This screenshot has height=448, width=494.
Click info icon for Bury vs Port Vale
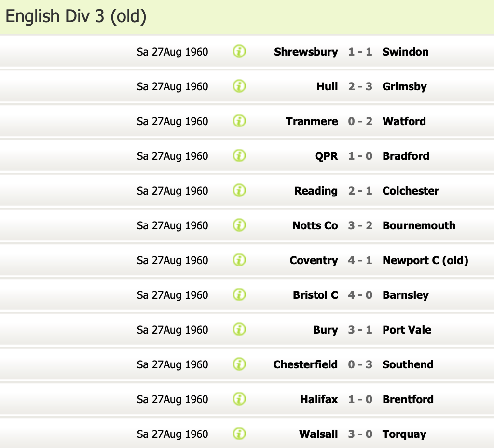point(239,329)
